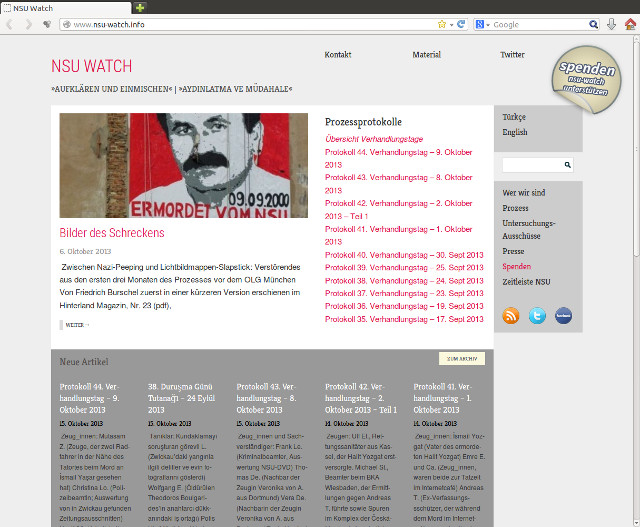Click the ZUM ARCHIV button

pos(461,359)
